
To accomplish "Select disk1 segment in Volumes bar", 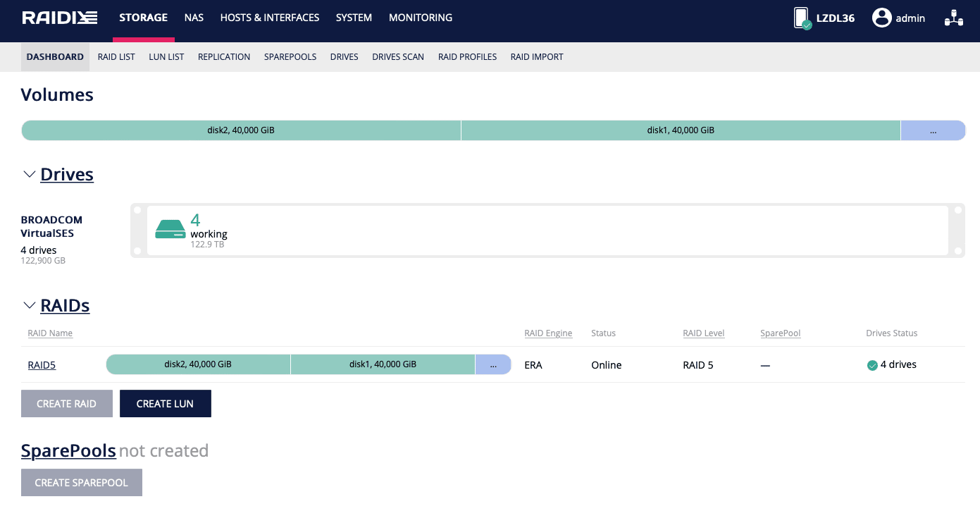I will (681, 130).
